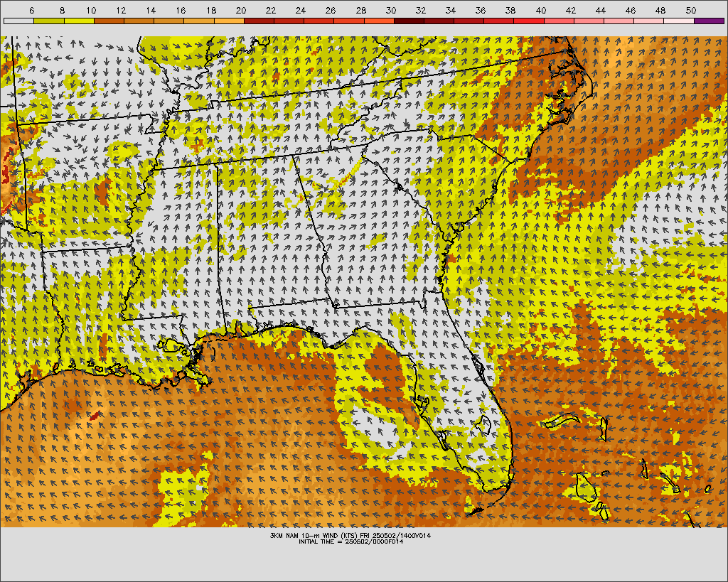Click the '6' legend scale label

31,11
